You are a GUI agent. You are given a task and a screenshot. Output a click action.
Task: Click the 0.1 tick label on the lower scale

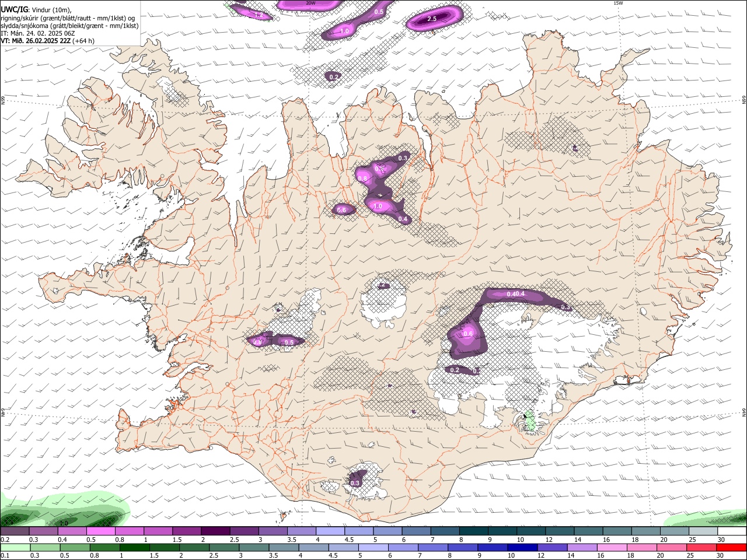5,556
